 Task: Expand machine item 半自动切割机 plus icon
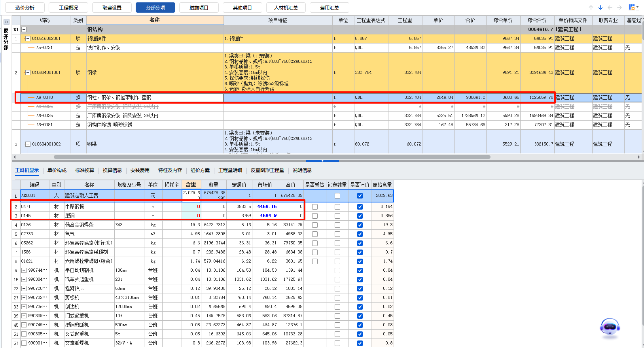pos(24,270)
